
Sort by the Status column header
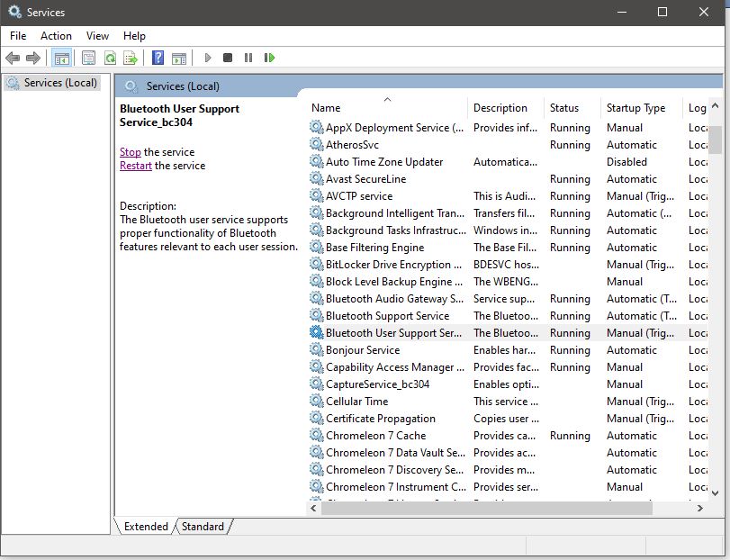pyautogui.click(x=572, y=107)
